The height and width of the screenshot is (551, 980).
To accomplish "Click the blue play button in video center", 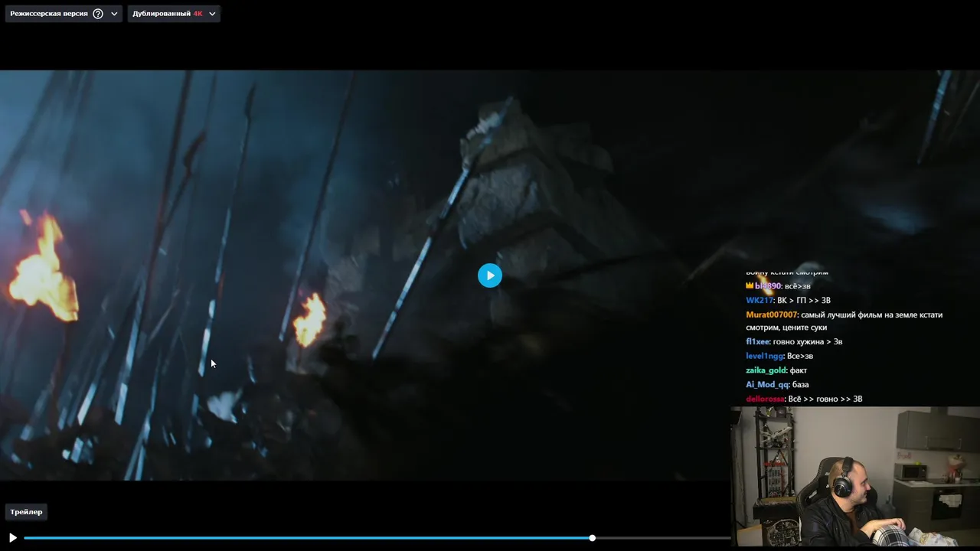I will tap(490, 275).
